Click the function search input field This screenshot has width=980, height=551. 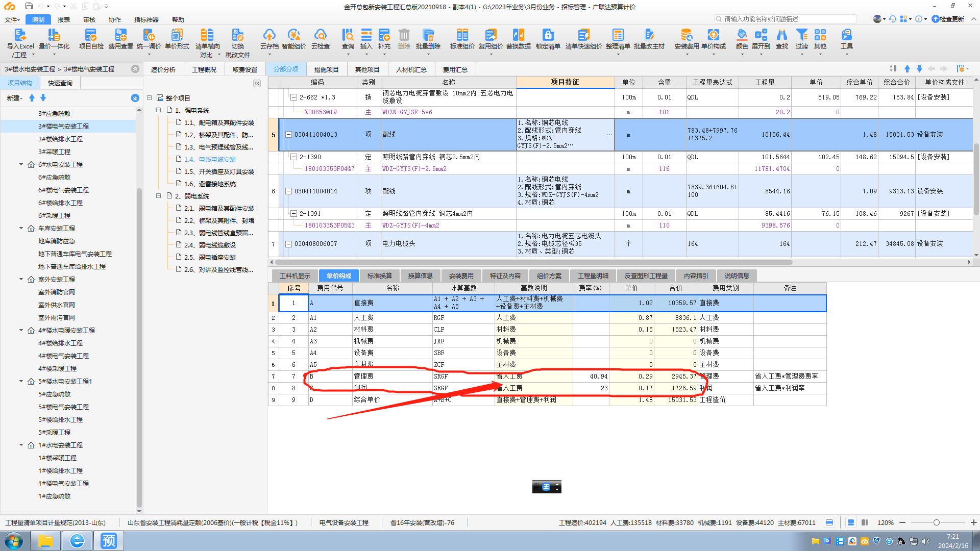point(786,19)
